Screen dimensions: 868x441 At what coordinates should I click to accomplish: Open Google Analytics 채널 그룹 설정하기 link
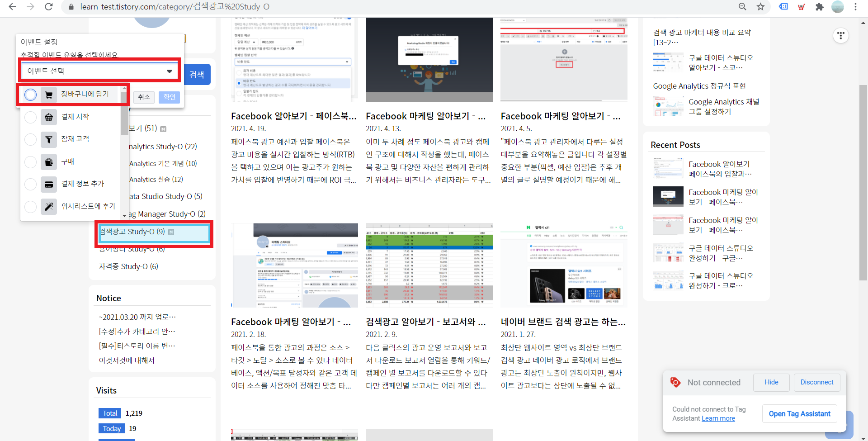724,107
